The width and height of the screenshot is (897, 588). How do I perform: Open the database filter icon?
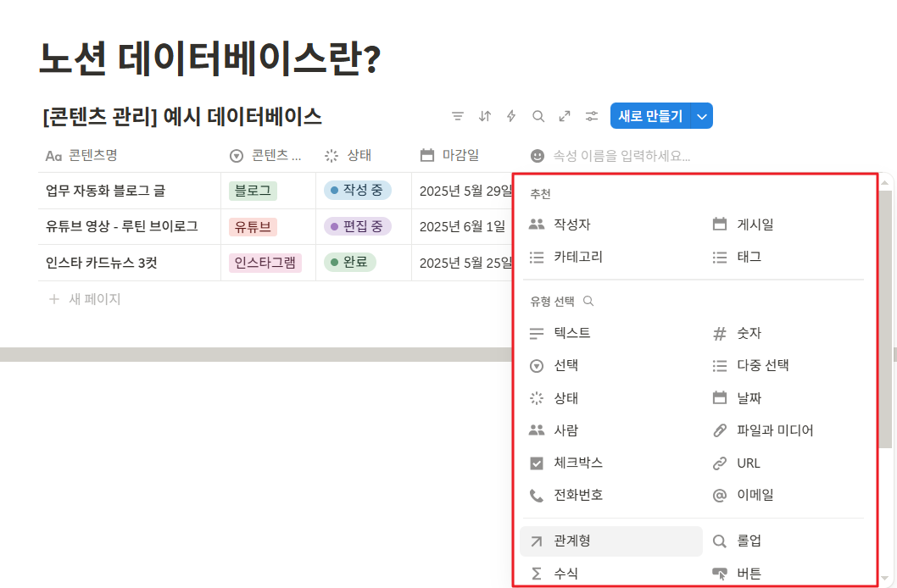point(458,116)
